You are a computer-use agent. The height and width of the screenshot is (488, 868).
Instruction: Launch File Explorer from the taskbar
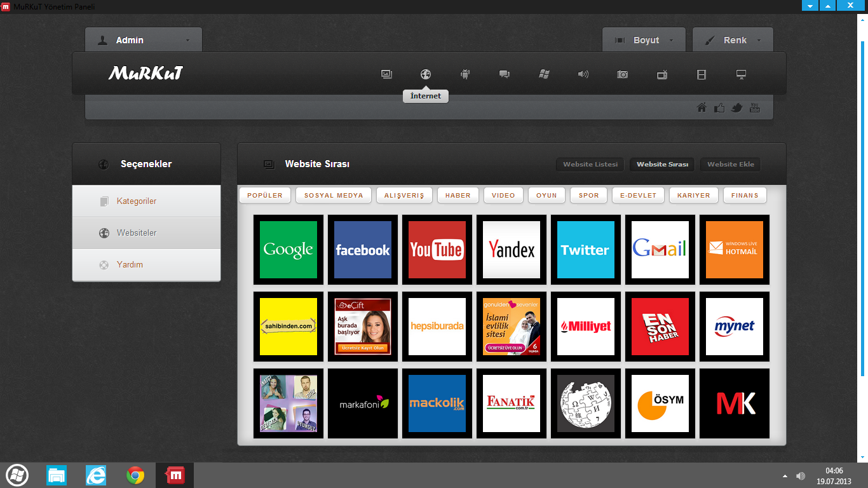click(57, 475)
